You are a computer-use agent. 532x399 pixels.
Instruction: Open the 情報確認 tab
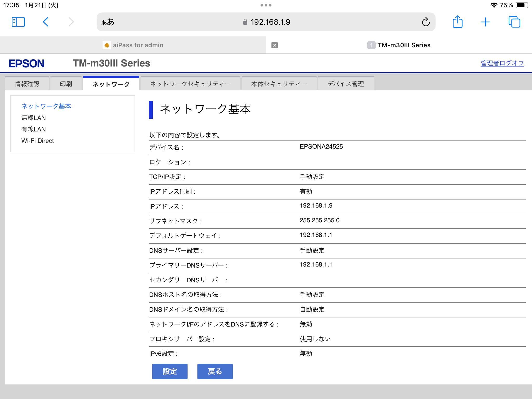(x=27, y=84)
